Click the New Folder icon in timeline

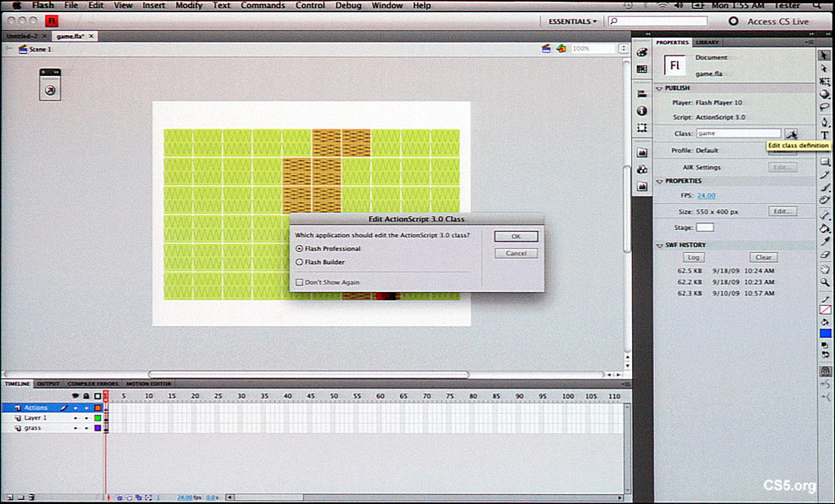[20, 497]
